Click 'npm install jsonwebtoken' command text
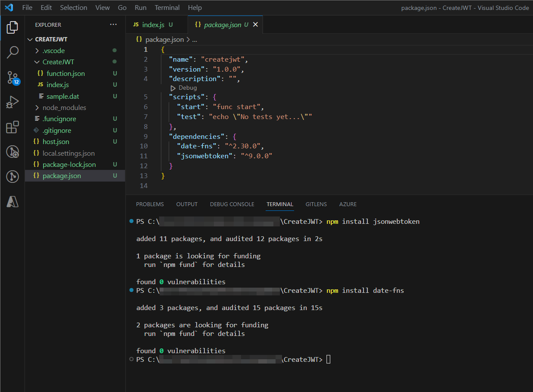The height and width of the screenshot is (392, 533). pos(373,222)
